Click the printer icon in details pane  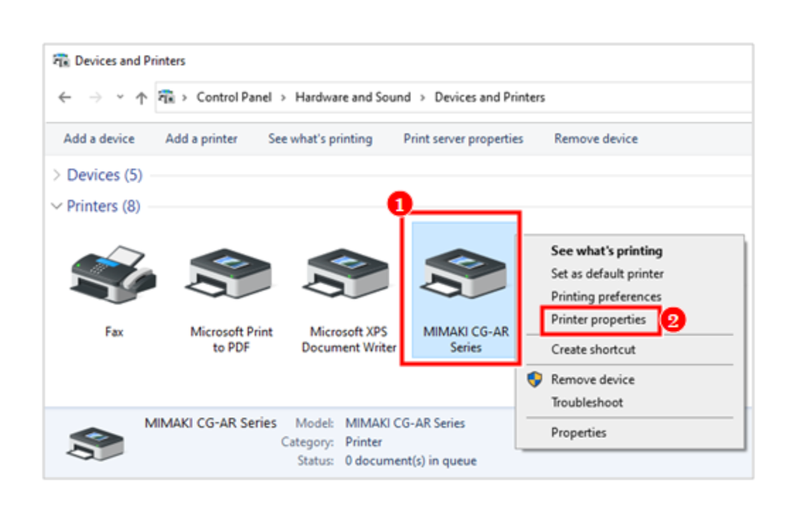95,443
